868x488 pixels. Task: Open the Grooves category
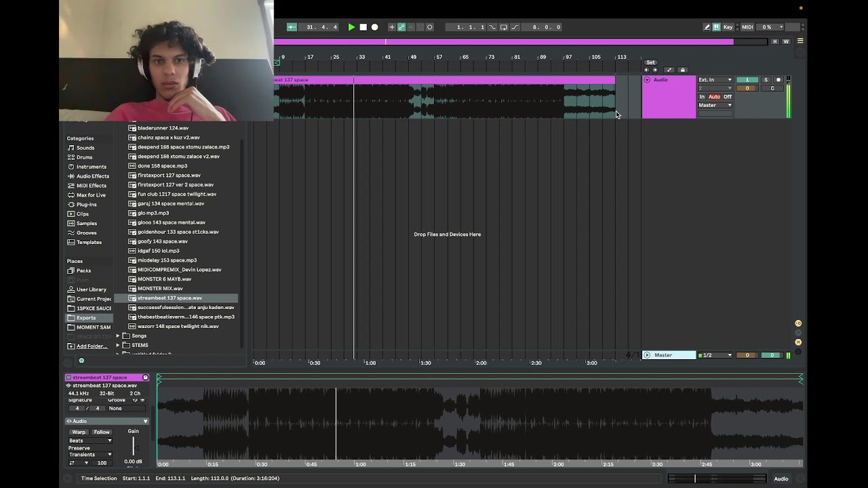coord(86,233)
